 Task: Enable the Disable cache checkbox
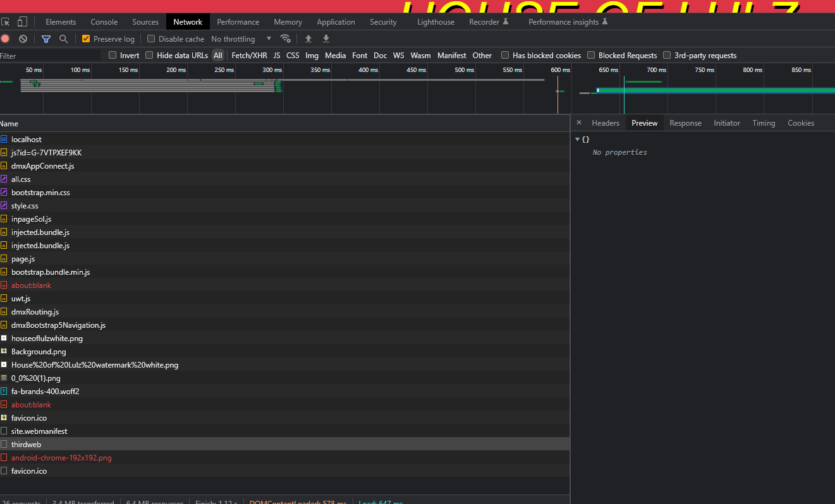point(151,39)
